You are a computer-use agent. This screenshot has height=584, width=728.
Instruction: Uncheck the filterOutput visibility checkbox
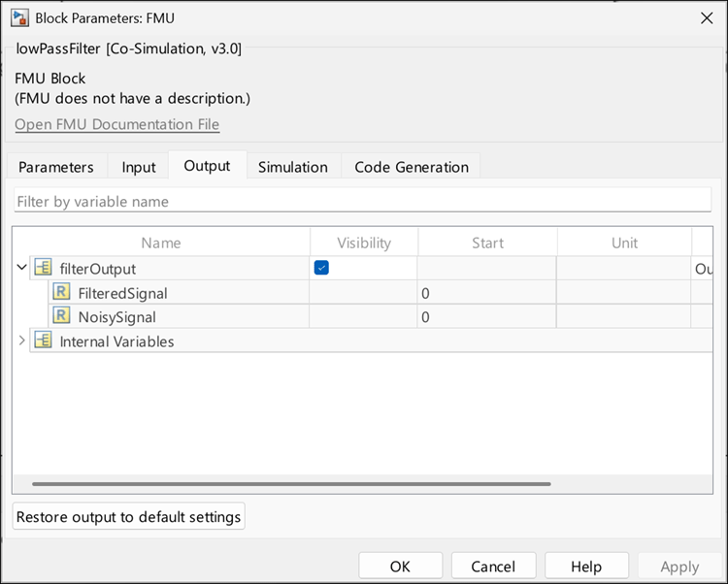[321, 268]
